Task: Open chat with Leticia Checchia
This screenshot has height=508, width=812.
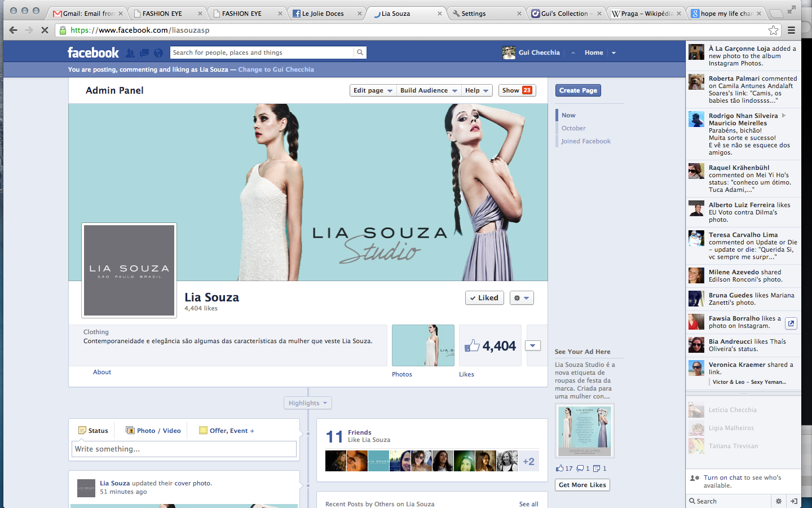Action: (743, 410)
